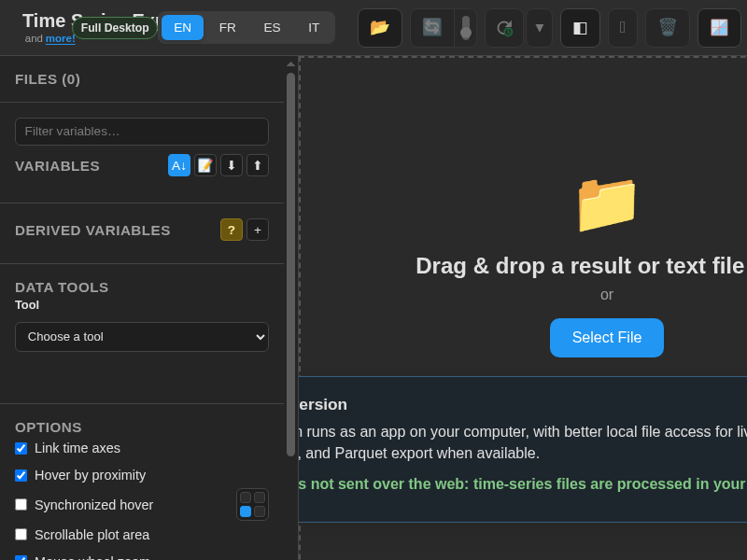Open the refresh interval dropdown arrow

540,28
